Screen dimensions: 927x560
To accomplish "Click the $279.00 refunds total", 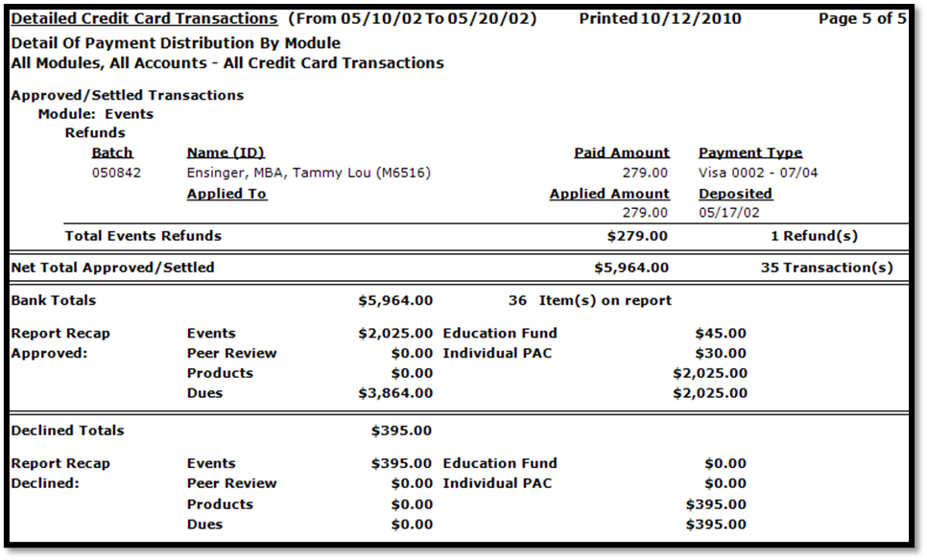I will (x=637, y=236).
